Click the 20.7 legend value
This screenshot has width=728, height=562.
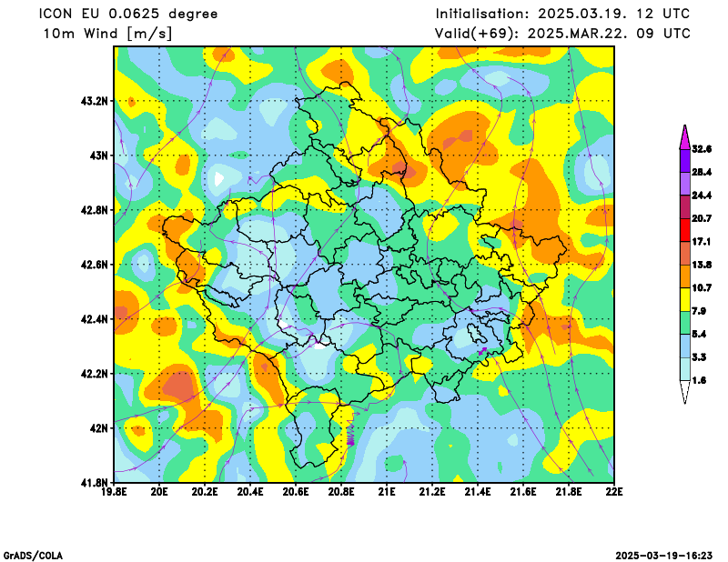(702, 218)
